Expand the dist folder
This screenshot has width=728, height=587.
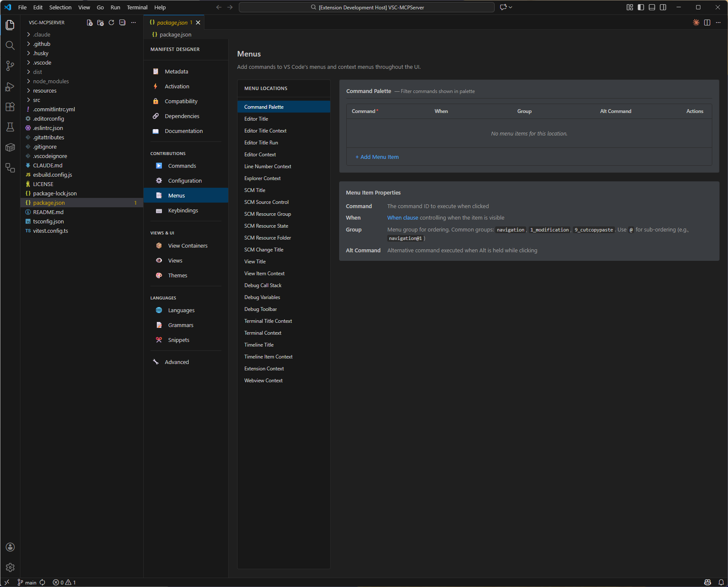click(x=82, y=72)
